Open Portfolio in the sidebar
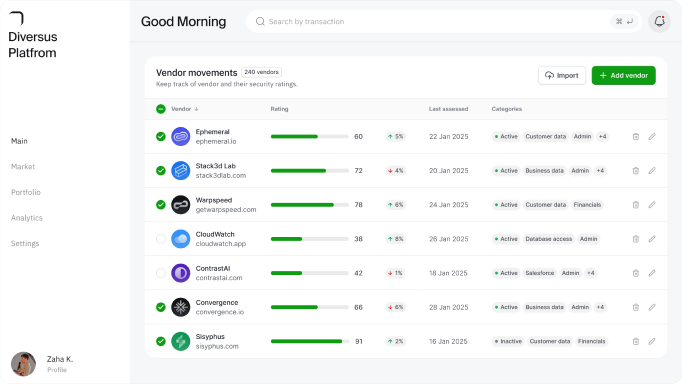682x384 pixels. [26, 192]
